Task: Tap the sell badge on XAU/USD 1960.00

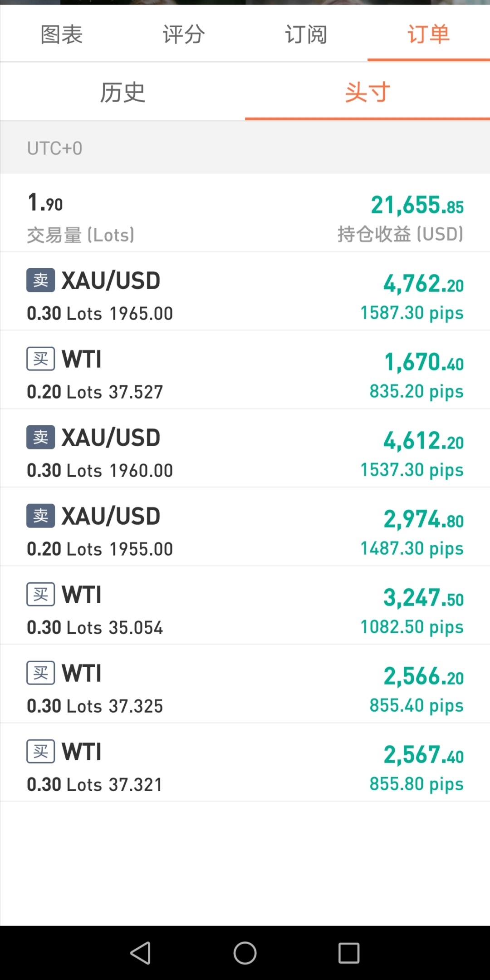Action: [41, 437]
